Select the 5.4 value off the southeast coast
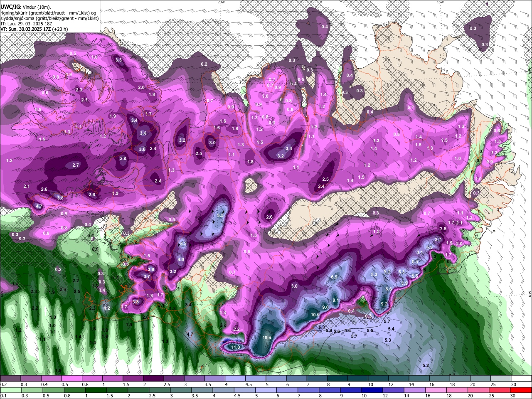The width and height of the screenshot is (532, 399). (391, 329)
